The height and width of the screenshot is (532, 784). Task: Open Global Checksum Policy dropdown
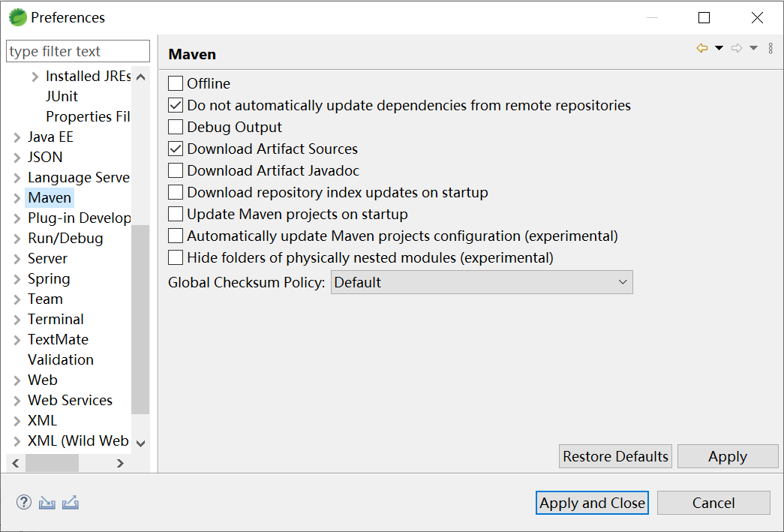pos(482,282)
